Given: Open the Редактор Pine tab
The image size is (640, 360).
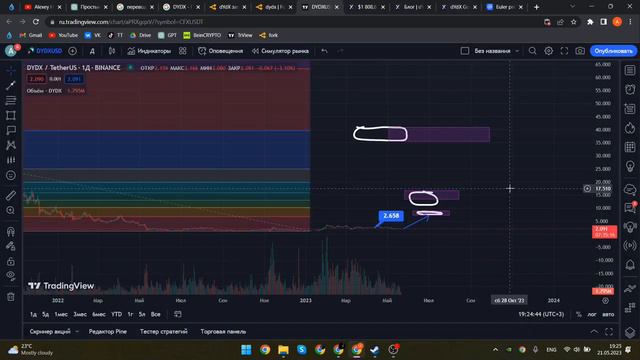Looking at the screenshot, I should (x=108, y=331).
